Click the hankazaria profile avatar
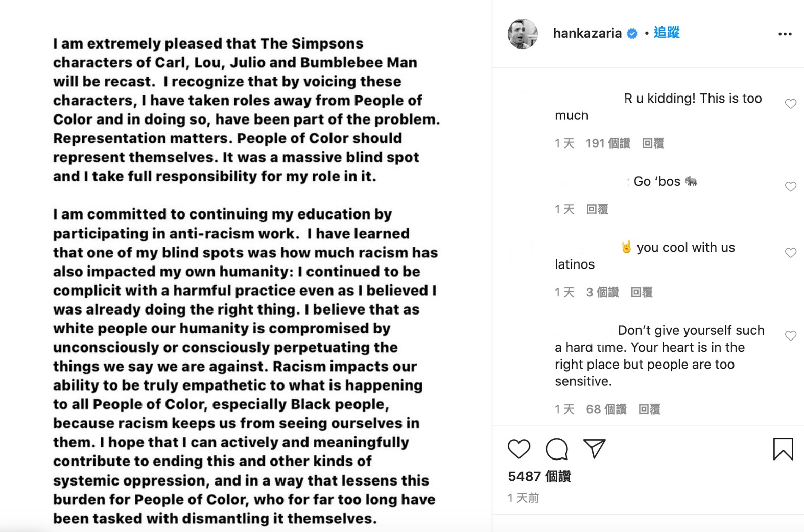 tap(523, 34)
